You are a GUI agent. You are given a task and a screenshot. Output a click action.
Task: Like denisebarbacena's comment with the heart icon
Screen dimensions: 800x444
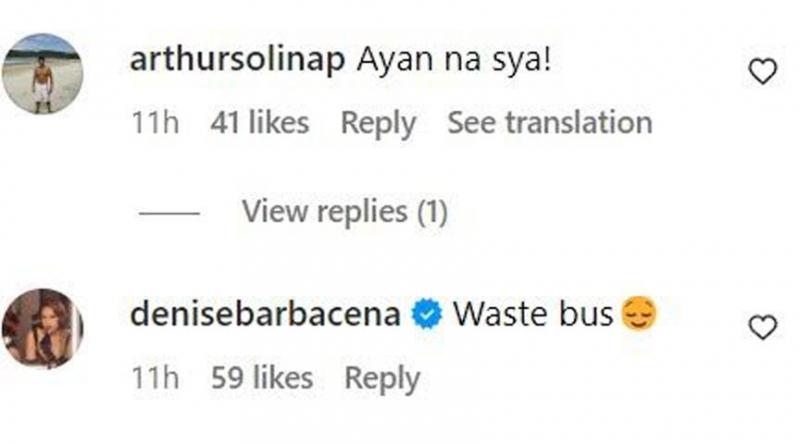pos(762,327)
